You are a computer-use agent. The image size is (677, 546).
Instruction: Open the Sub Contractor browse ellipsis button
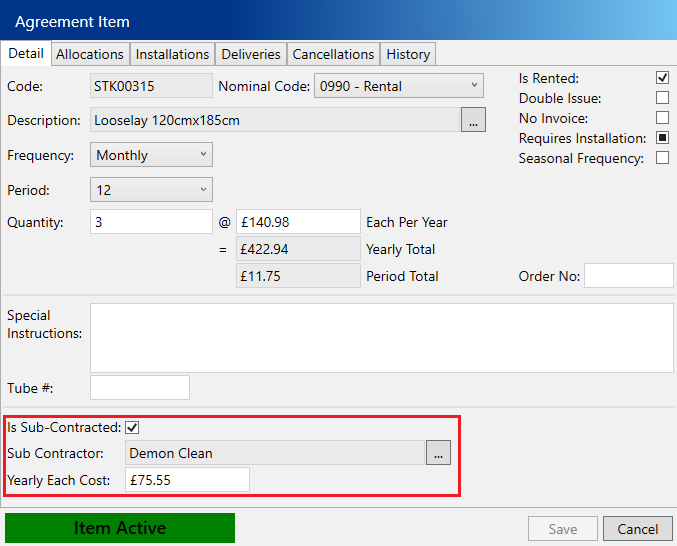[x=438, y=453]
